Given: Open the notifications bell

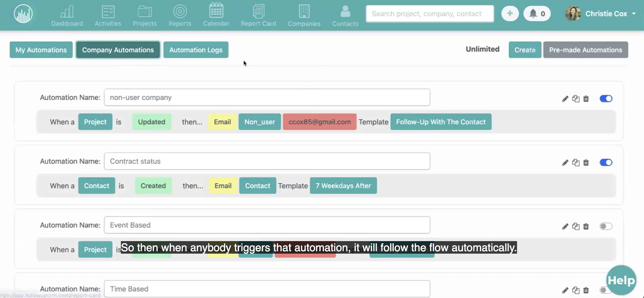Looking at the screenshot, I should tap(537, 14).
